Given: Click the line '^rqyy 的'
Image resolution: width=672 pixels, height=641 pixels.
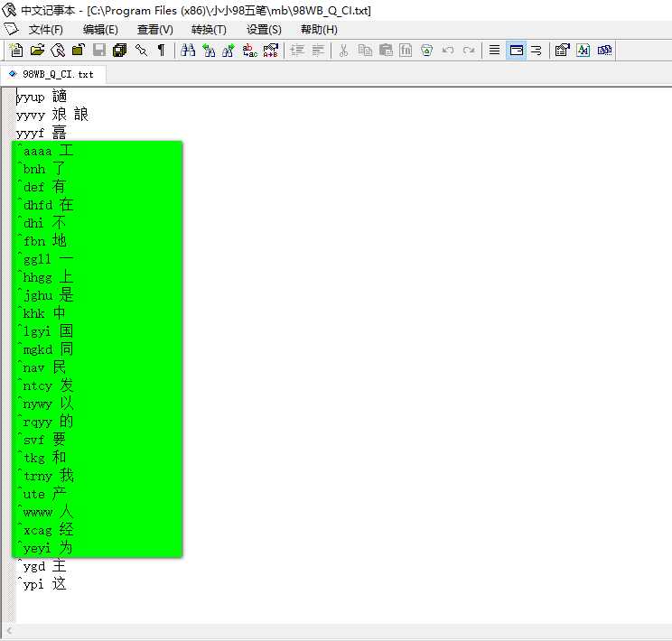Looking at the screenshot, I should [45, 422].
